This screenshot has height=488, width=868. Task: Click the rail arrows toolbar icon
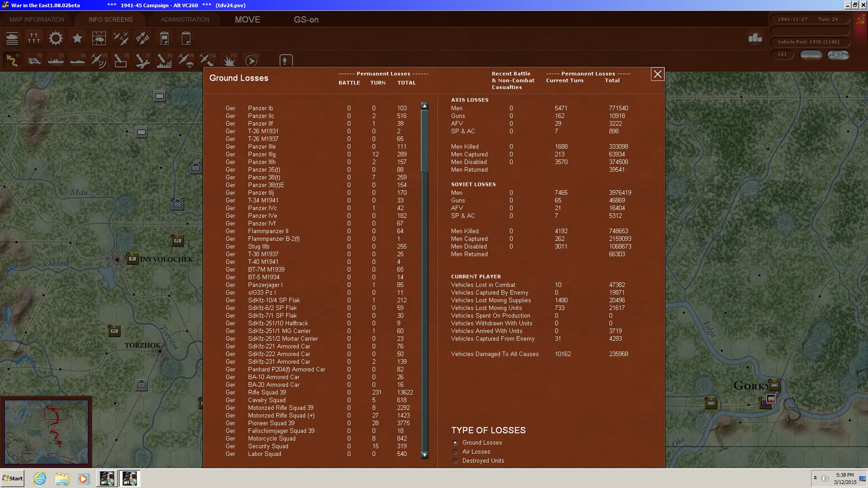coord(142,38)
